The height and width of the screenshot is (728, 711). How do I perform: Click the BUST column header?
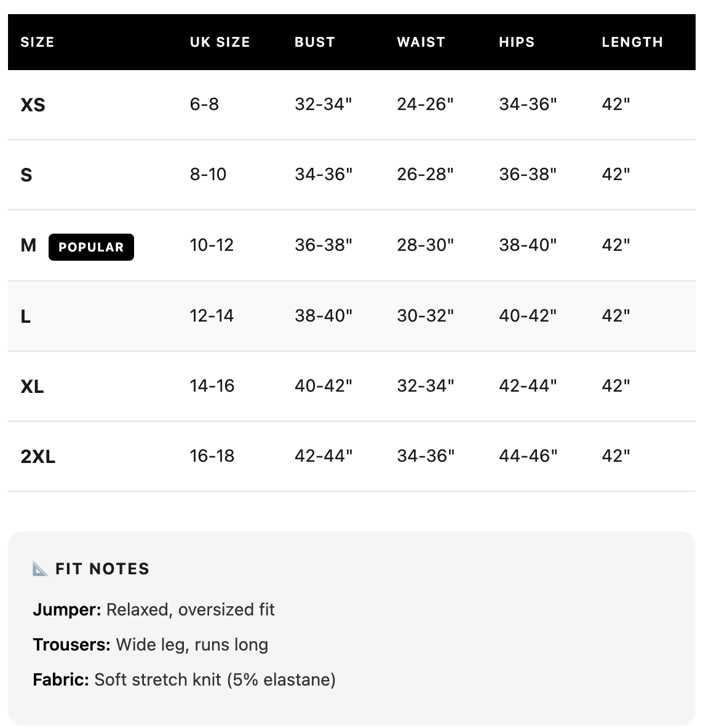click(x=315, y=42)
